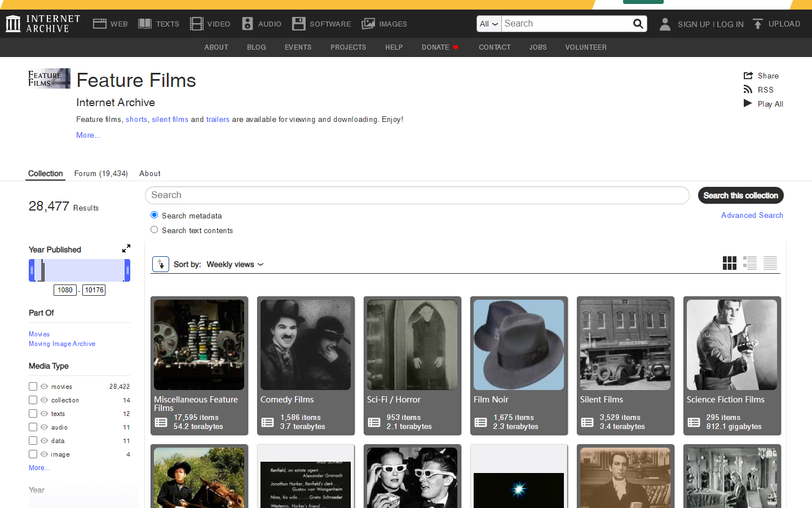Click the Play All triangle icon
Image resolution: width=812 pixels, height=508 pixels.
click(748, 103)
